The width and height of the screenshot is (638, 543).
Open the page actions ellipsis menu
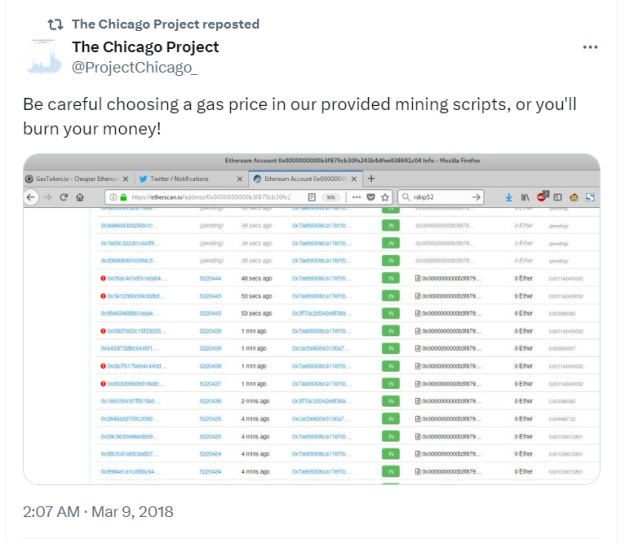[x=356, y=197]
